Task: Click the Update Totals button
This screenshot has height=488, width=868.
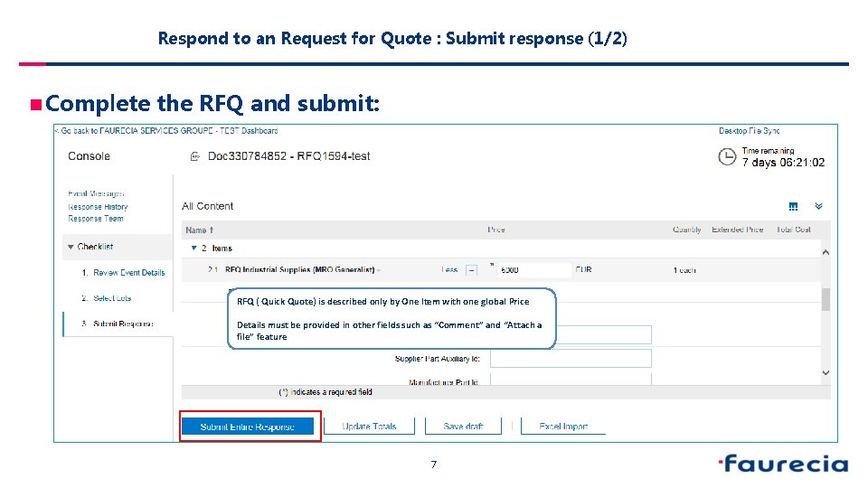Action: 369,426
